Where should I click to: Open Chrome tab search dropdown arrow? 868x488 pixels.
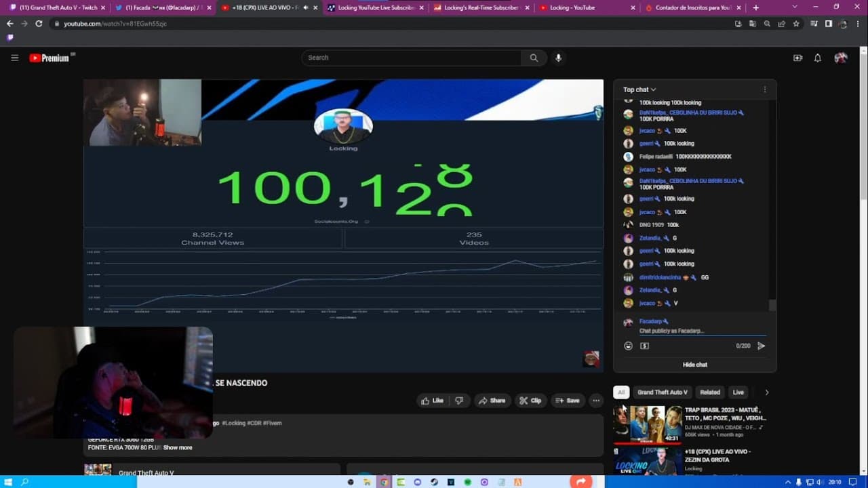(x=795, y=7)
